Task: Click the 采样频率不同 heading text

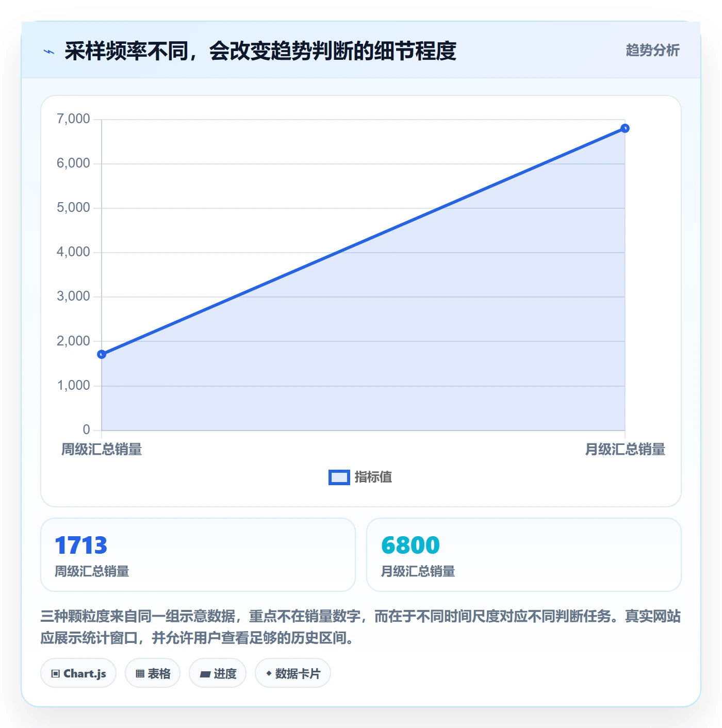Action: tap(260, 51)
